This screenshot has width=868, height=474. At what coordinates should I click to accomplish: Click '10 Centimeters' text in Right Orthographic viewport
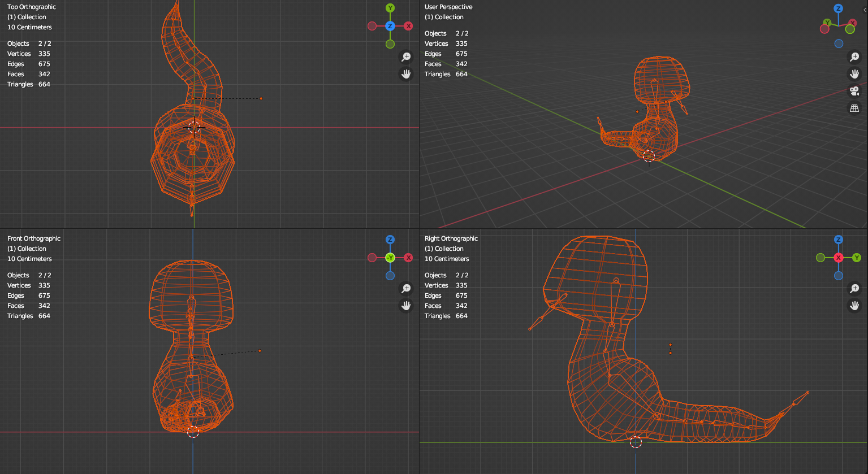tap(447, 259)
